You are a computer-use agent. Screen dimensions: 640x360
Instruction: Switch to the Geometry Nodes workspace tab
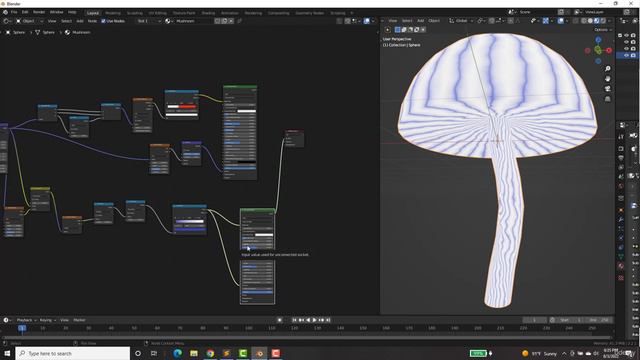tap(310, 13)
